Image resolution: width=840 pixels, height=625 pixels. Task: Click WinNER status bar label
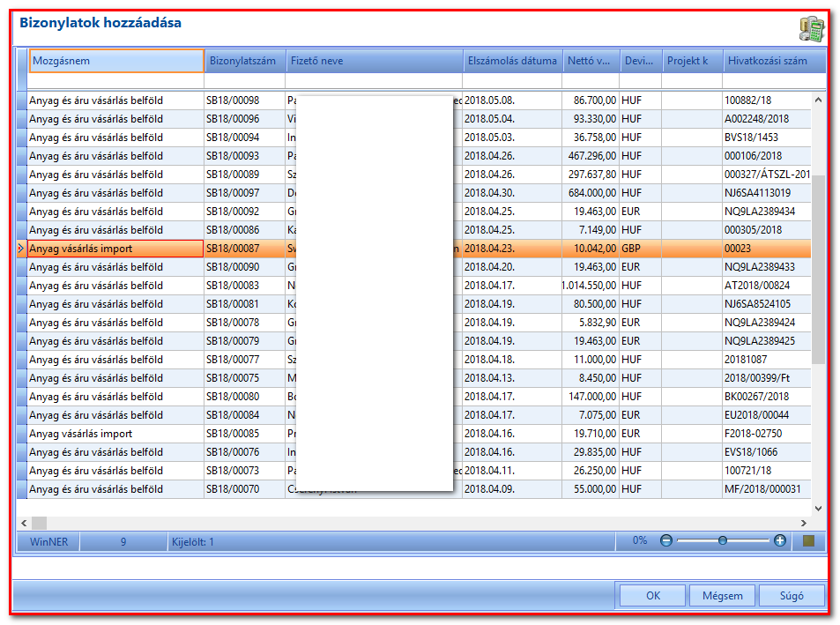pyautogui.click(x=48, y=541)
